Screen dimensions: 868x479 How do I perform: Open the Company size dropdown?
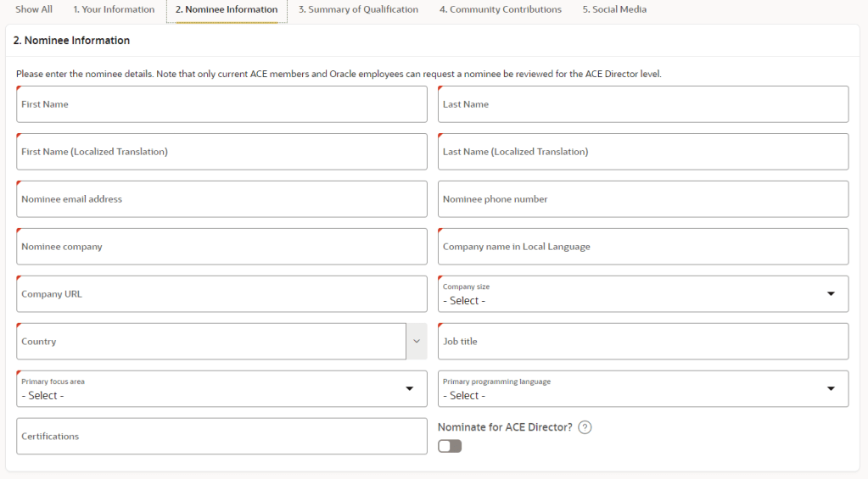[x=642, y=294]
